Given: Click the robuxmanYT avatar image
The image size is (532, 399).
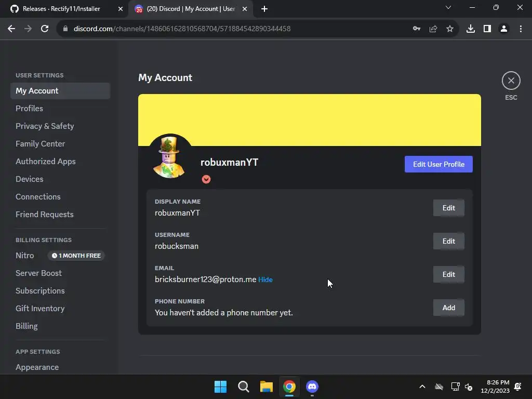Looking at the screenshot, I should 170,157.
